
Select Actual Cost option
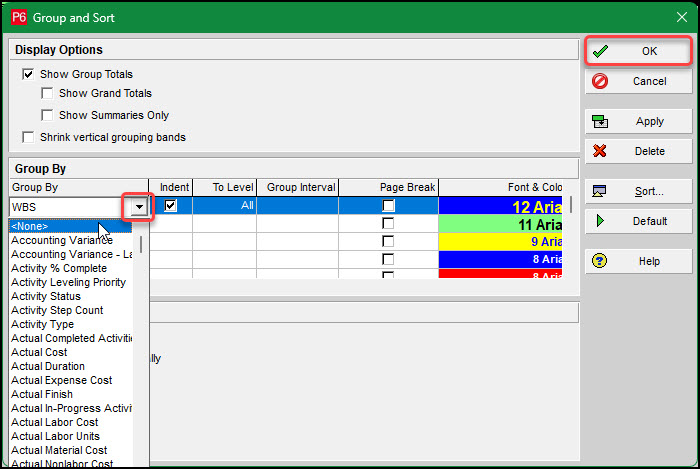tap(71, 353)
